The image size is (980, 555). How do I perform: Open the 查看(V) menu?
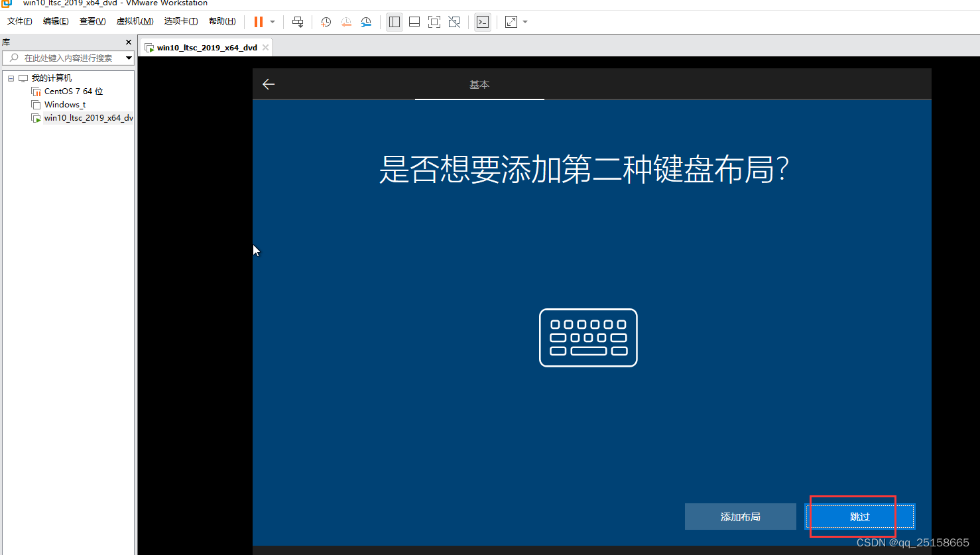tap(93, 21)
